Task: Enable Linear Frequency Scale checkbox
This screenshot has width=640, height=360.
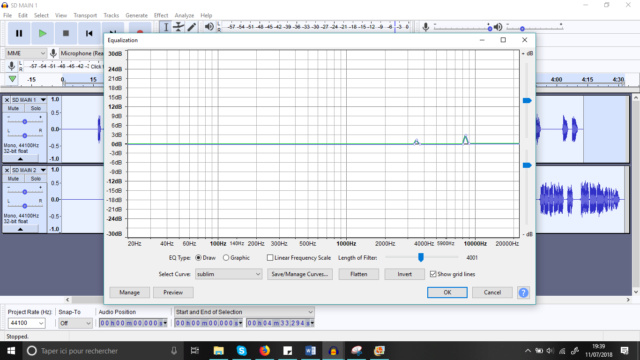Action: tap(270, 258)
